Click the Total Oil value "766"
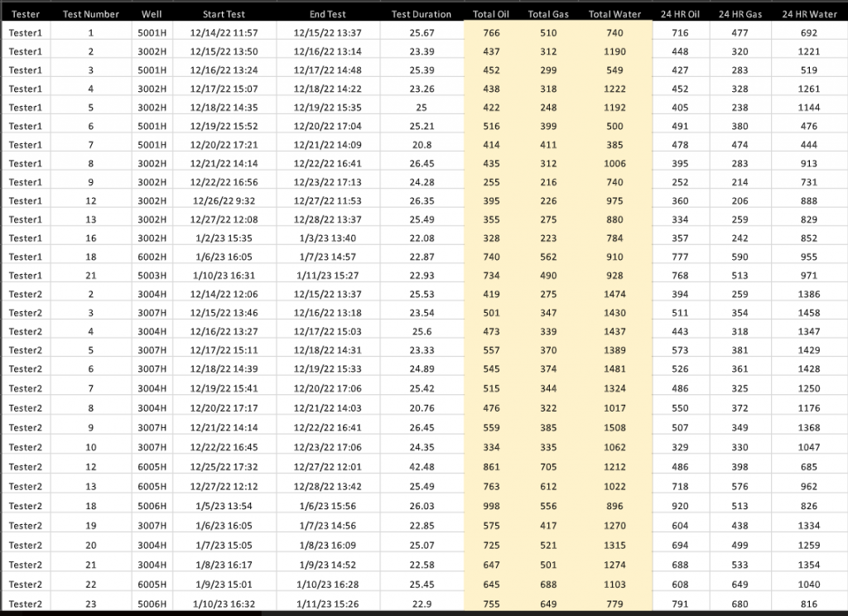Screen dimensions: 848x616 click(x=491, y=33)
